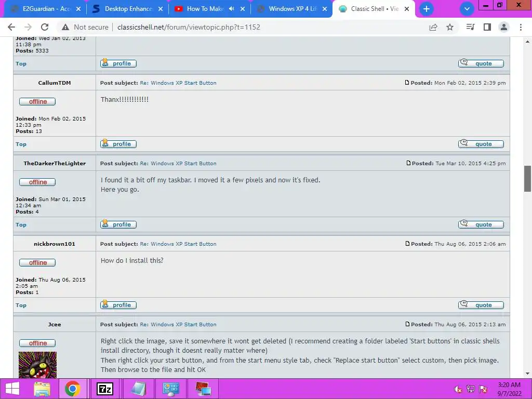Open the media control icon in toolbar

coord(470,27)
